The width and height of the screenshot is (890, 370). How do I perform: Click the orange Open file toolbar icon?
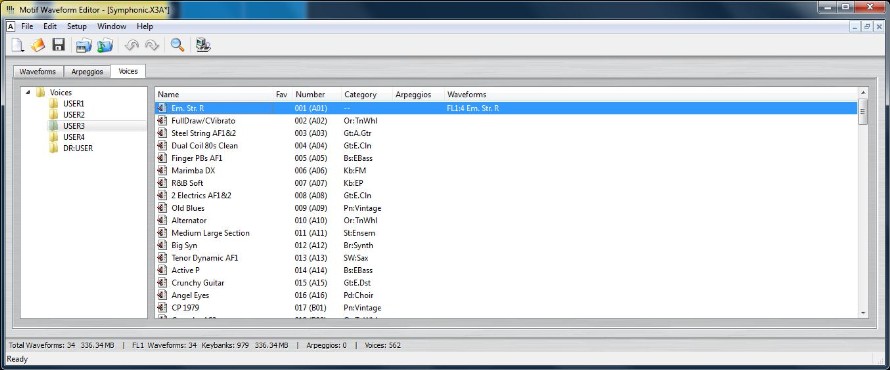[x=38, y=45]
